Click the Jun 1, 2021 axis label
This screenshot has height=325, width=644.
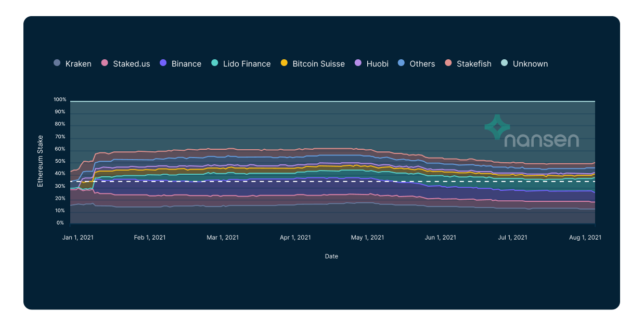coord(441,237)
